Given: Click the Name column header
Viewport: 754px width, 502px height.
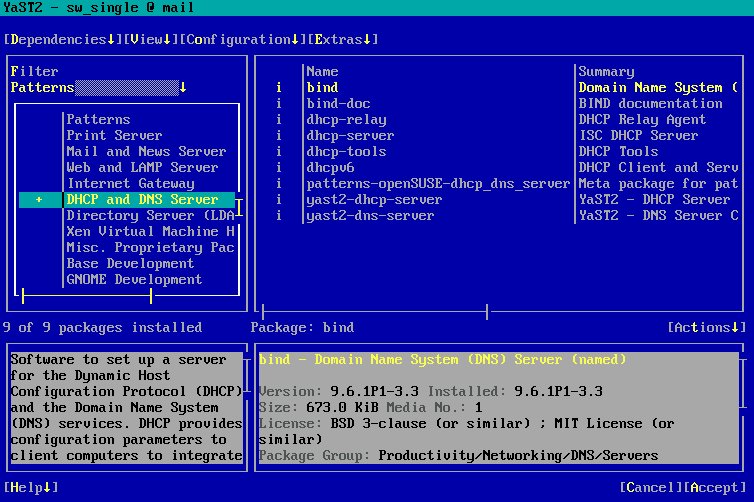Looking at the screenshot, I should coord(322,72).
